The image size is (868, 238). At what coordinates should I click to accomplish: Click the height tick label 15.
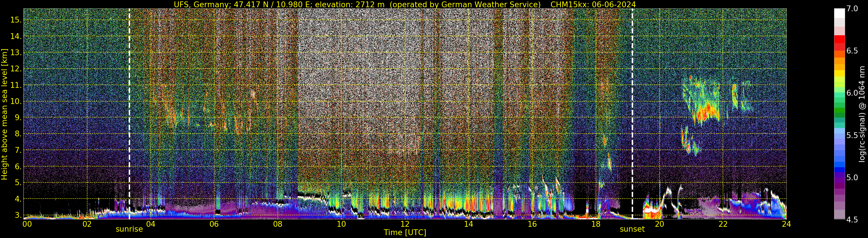click(x=16, y=20)
